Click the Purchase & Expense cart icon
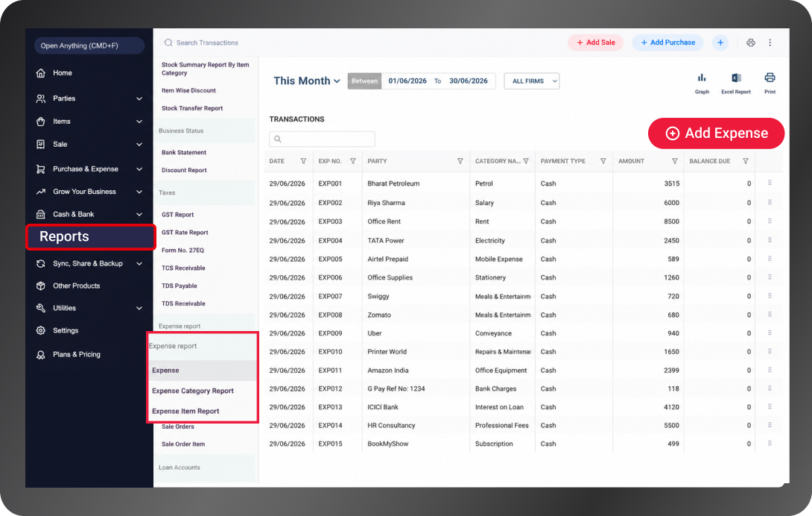812x516 pixels. pos(40,169)
